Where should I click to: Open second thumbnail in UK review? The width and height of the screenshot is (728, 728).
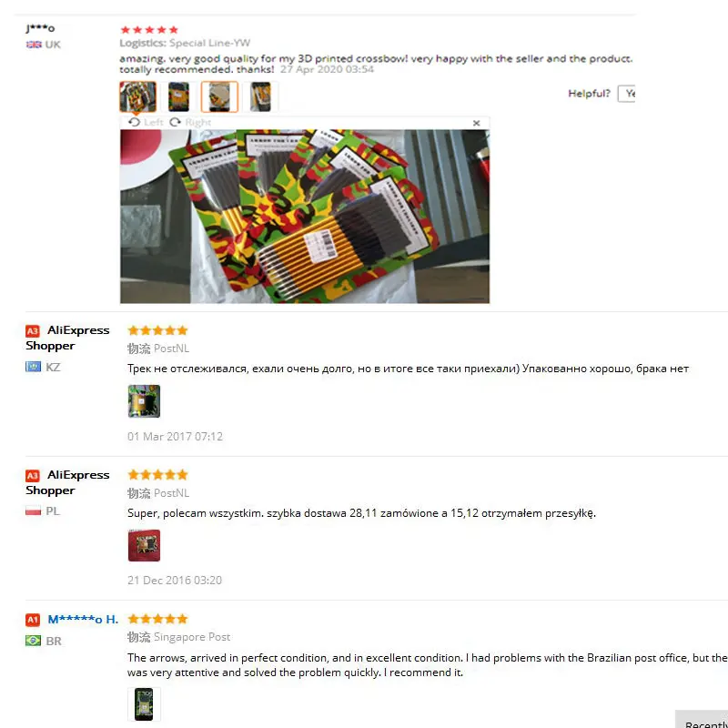tap(178, 96)
